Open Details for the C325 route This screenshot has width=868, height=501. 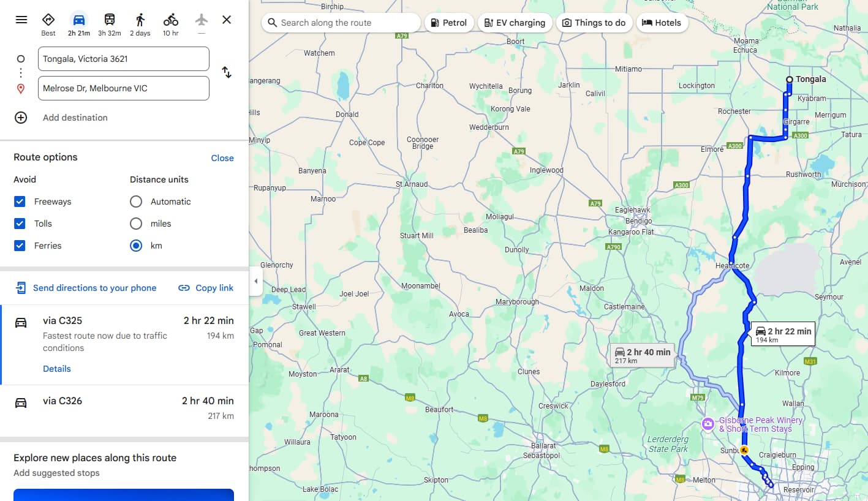(57, 369)
